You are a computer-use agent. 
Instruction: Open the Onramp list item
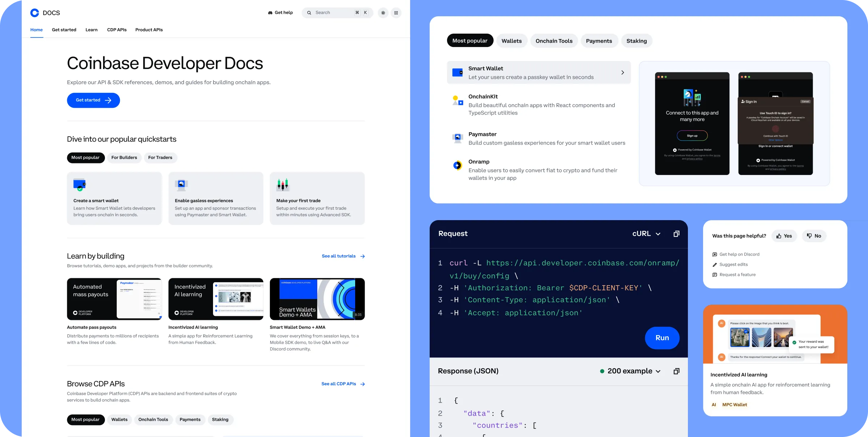[x=539, y=170]
